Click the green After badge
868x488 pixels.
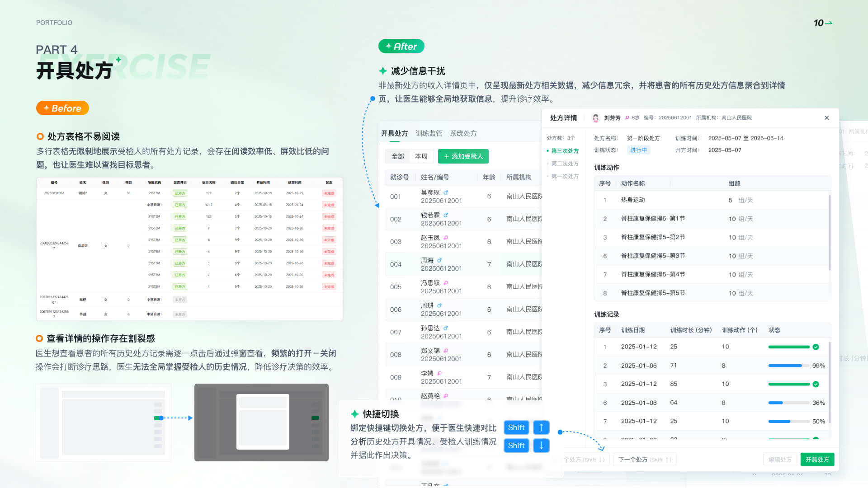(401, 46)
